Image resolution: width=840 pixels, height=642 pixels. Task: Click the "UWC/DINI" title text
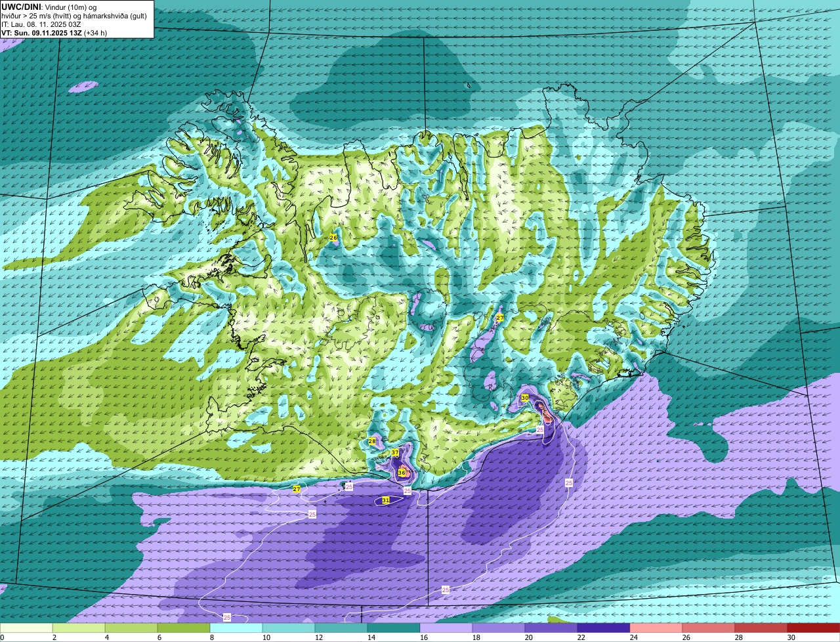click(x=20, y=7)
